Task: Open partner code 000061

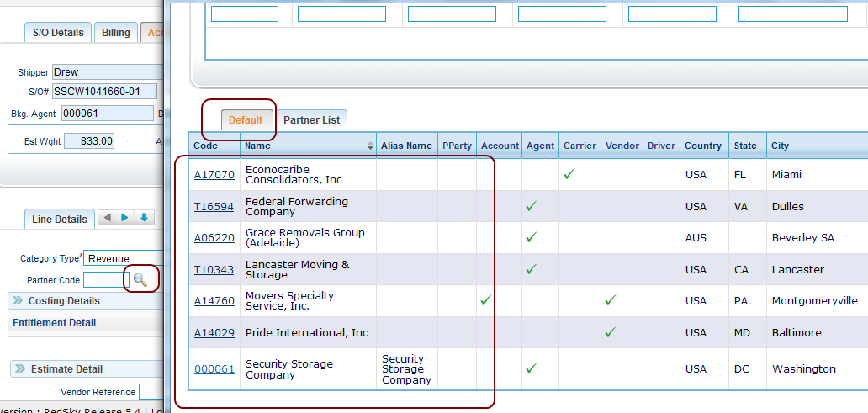Action: pos(214,369)
